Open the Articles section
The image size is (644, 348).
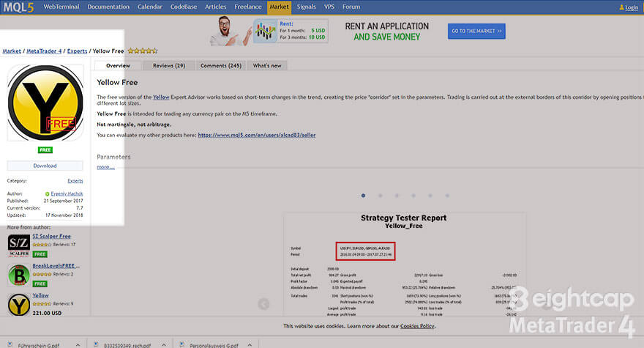(216, 7)
